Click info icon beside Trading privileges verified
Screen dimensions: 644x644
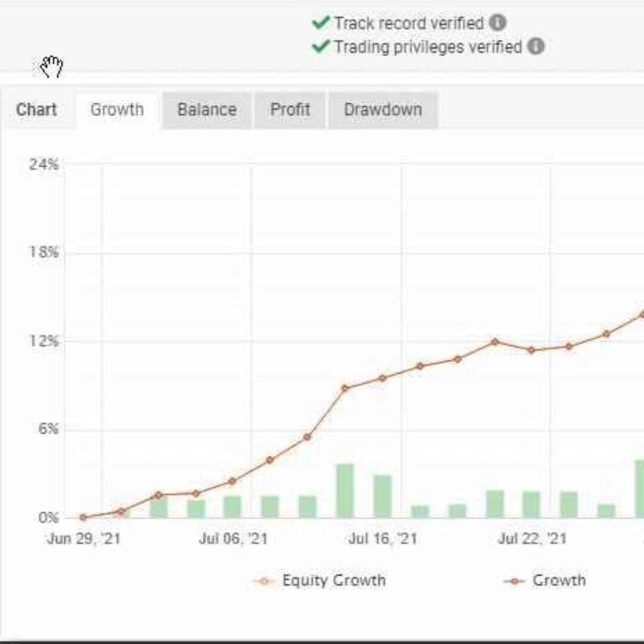click(536, 47)
